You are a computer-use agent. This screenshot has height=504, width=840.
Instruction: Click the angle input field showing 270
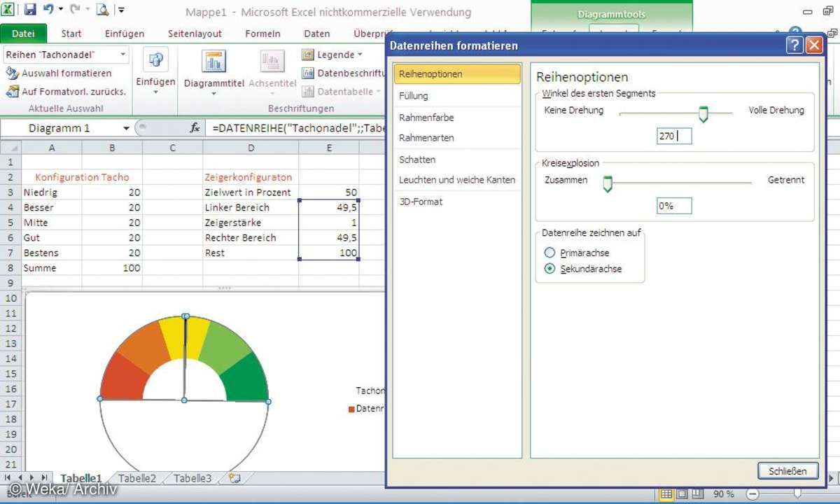click(x=674, y=136)
